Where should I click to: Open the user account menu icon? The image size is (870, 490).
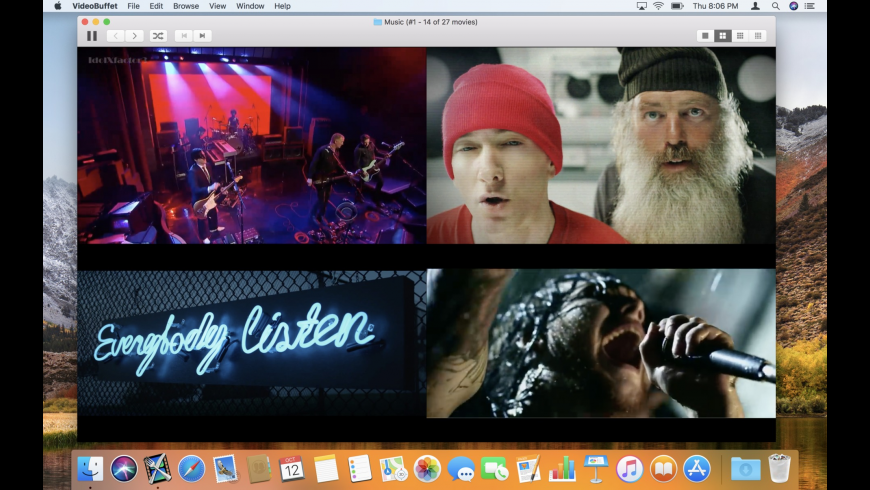click(x=755, y=6)
